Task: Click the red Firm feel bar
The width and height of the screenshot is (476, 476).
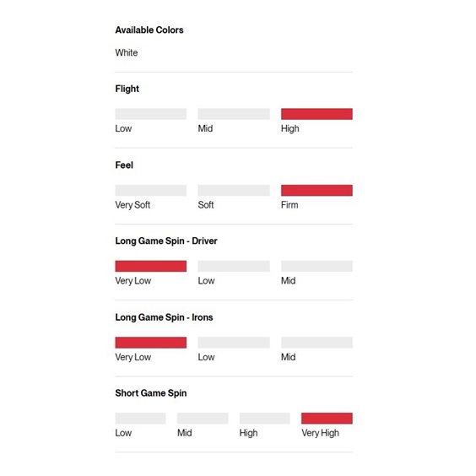Action: pos(316,191)
